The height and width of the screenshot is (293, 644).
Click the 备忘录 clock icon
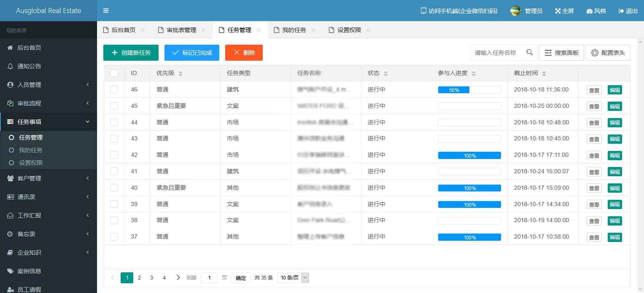point(10,234)
